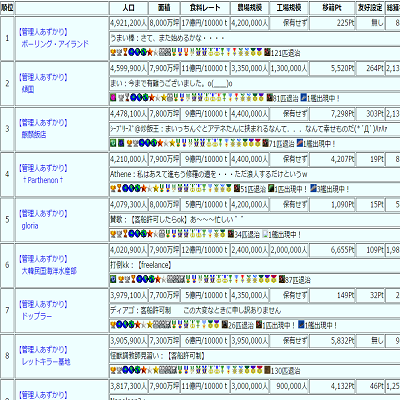This screenshot has height=400, width=400.
Task: Click the monster icon beside 34匹退治
Action: [231, 234]
